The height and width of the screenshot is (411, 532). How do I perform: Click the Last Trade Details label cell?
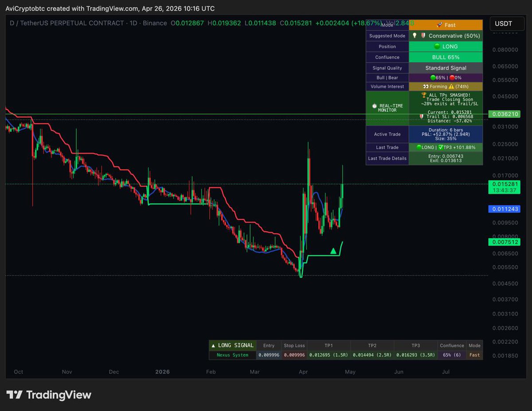click(387, 158)
